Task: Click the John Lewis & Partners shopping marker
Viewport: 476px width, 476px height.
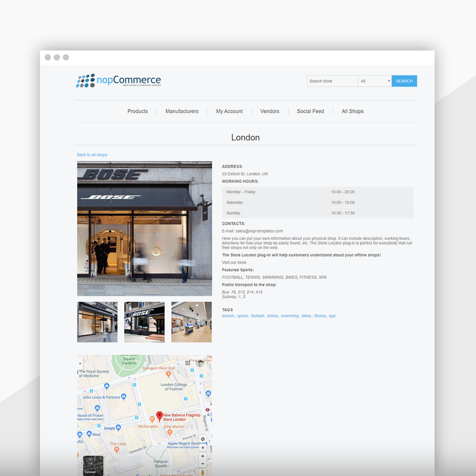Action: coord(124,397)
